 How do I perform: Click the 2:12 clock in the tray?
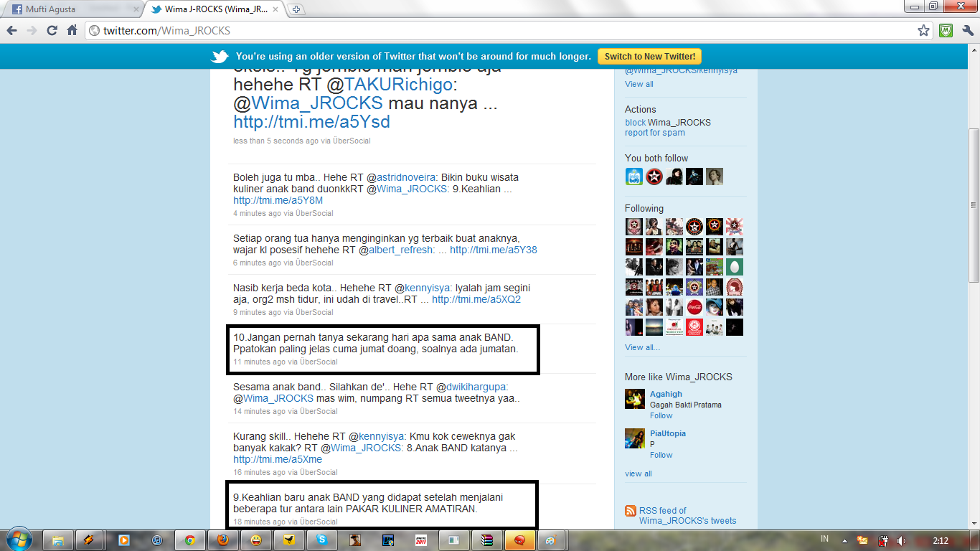[x=941, y=540]
